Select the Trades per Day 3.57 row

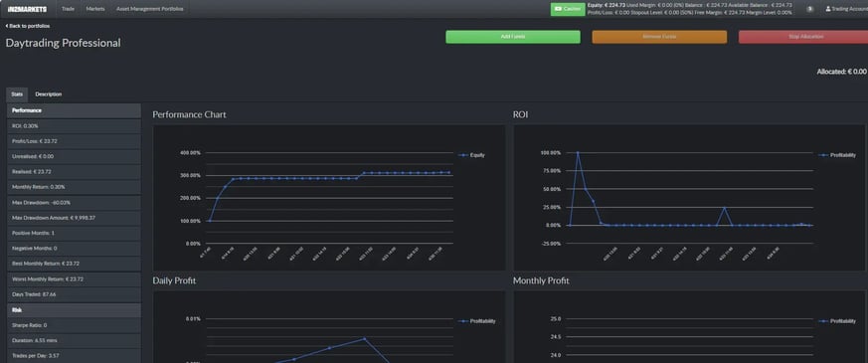coord(74,356)
